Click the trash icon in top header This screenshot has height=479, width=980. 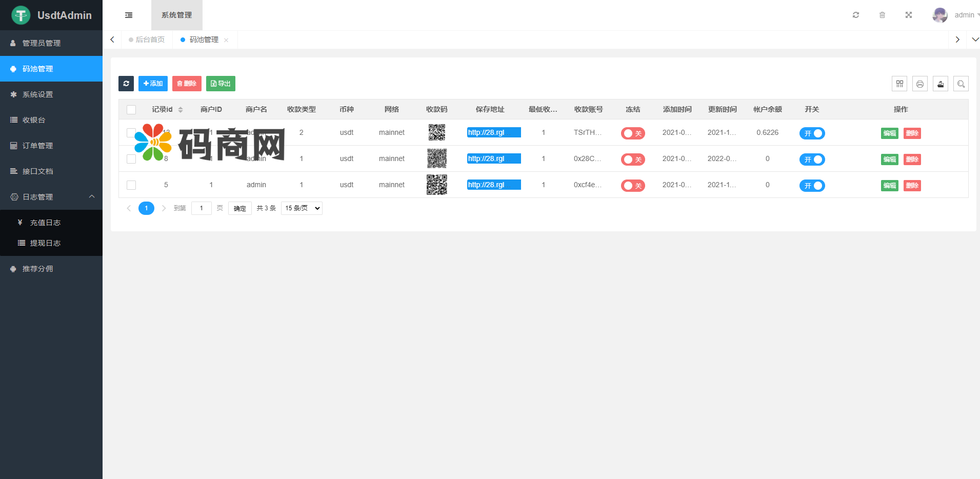882,15
